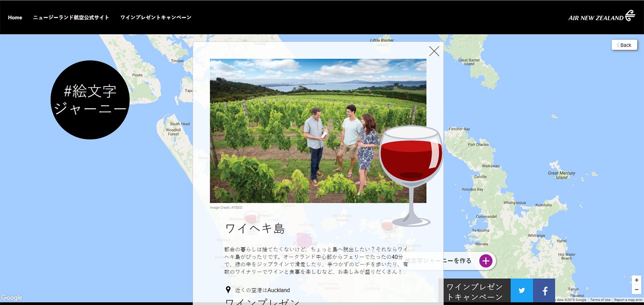
Task: Click the Pouto map label
Action: click(x=137, y=75)
